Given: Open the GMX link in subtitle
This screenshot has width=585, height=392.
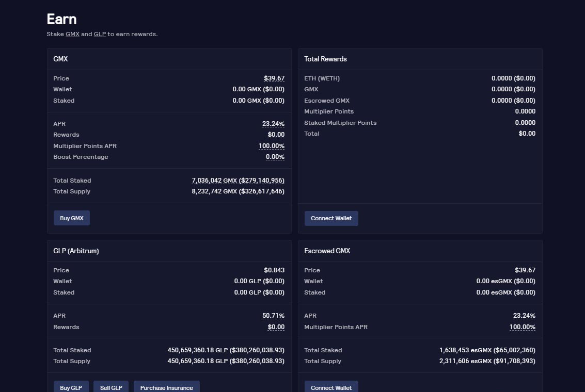Looking at the screenshot, I should pos(72,34).
